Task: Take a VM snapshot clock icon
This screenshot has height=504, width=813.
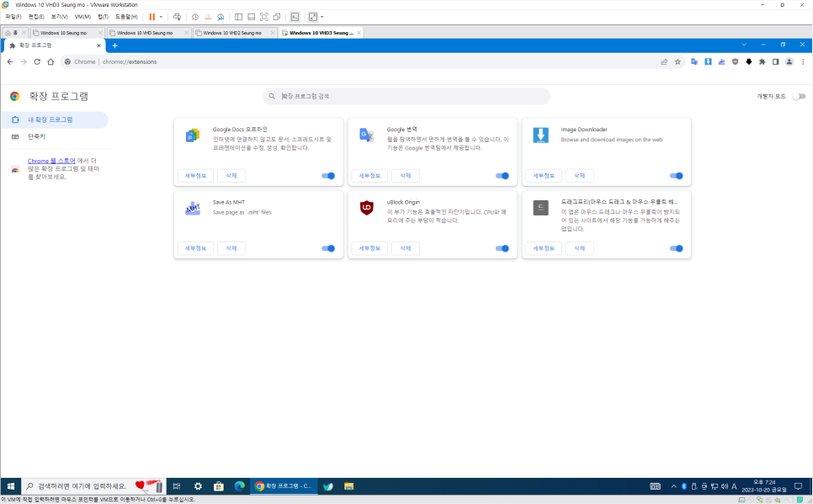Action: (195, 17)
